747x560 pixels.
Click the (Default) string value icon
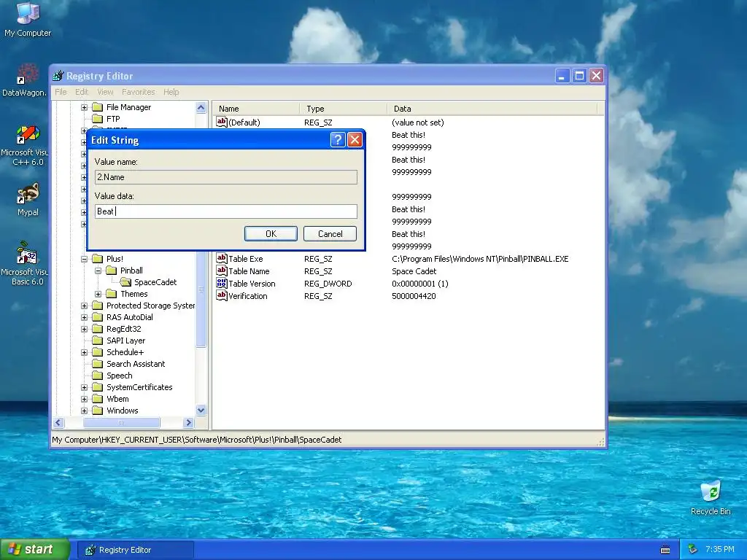click(x=222, y=122)
